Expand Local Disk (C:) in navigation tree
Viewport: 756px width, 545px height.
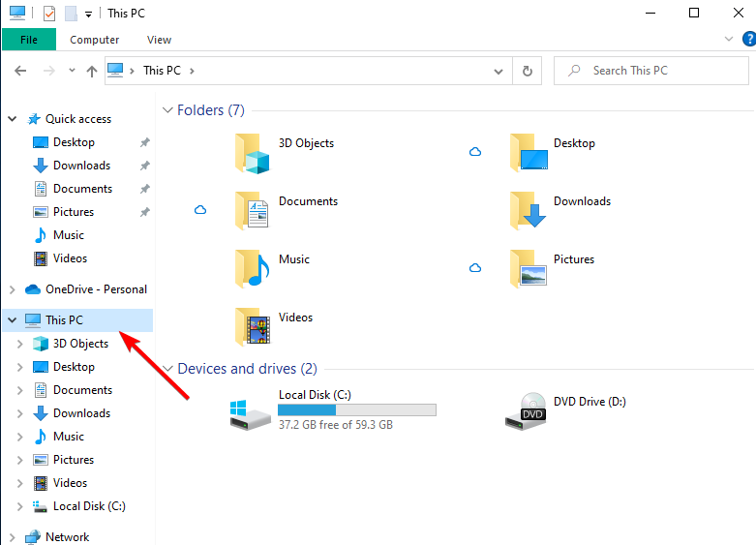point(19,506)
